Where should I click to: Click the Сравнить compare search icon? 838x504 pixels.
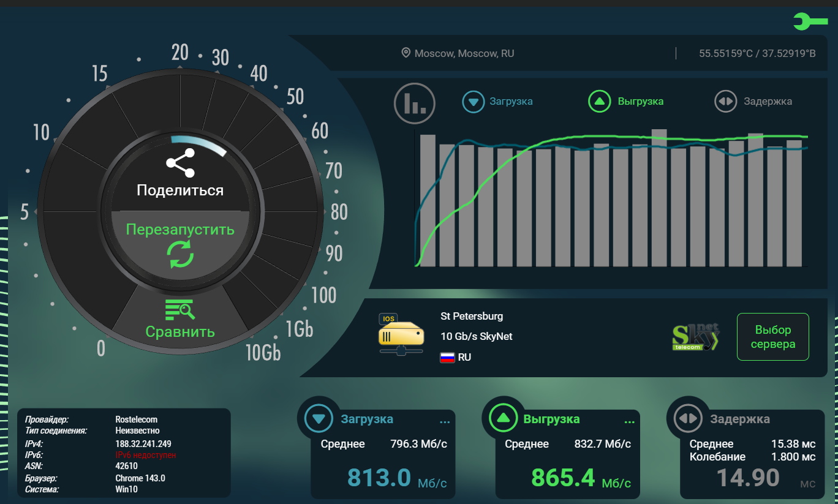tap(180, 310)
